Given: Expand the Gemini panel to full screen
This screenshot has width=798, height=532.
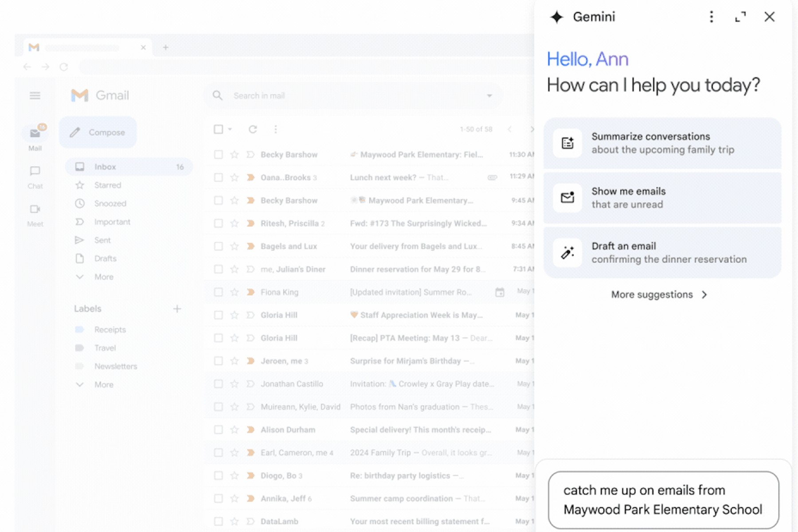Looking at the screenshot, I should [x=740, y=17].
